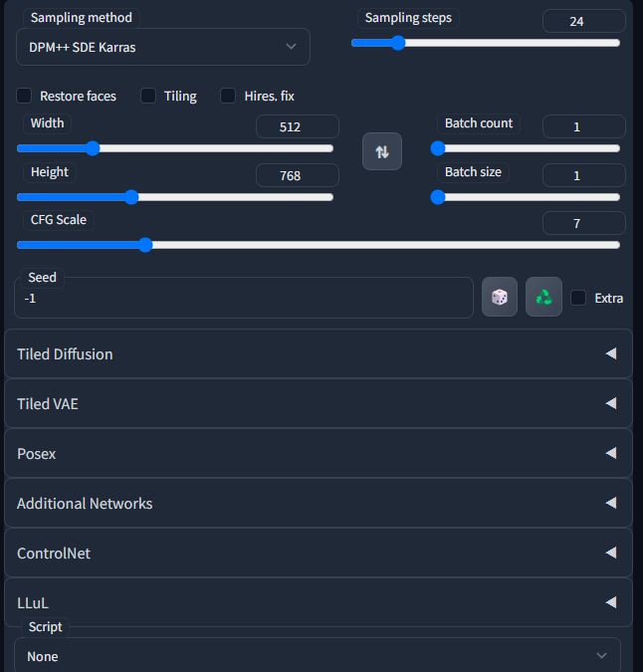Open the Sampling method dropdown
The image size is (643, 672).
click(x=163, y=47)
